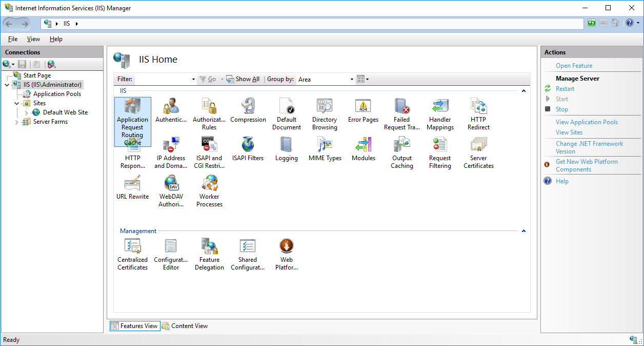Select Start Page in Connections

pos(37,75)
